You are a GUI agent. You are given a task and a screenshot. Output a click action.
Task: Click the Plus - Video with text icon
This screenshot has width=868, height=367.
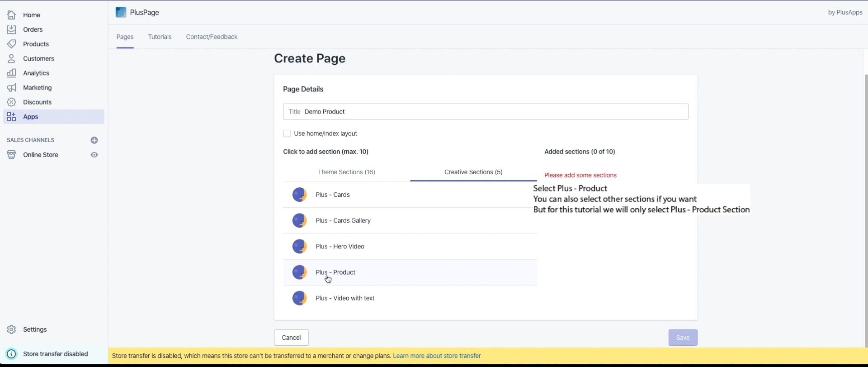299,298
